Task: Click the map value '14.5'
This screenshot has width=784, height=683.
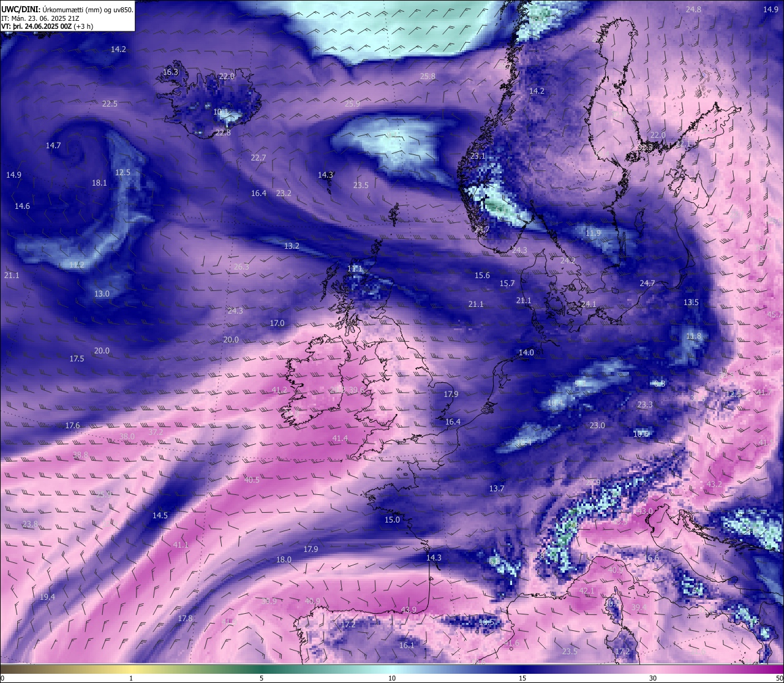Action: 160,516
